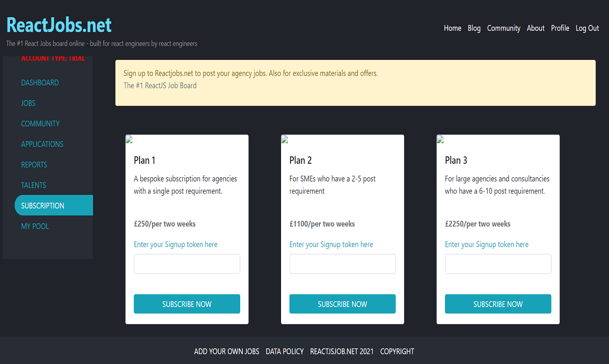Open the About page link
The height and width of the screenshot is (364, 609).
coord(536,28)
